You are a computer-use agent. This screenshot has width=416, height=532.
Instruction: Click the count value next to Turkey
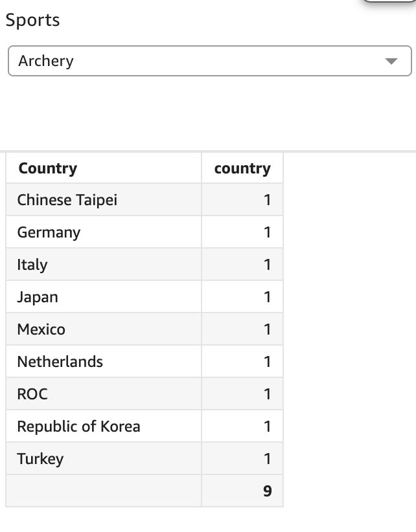pyautogui.click(x=267, y=459)
